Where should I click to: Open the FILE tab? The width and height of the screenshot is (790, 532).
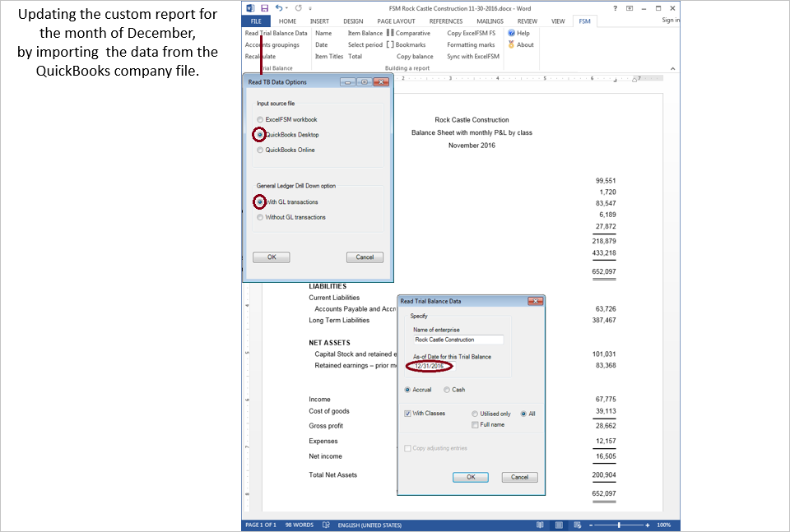tap(256, 21)
